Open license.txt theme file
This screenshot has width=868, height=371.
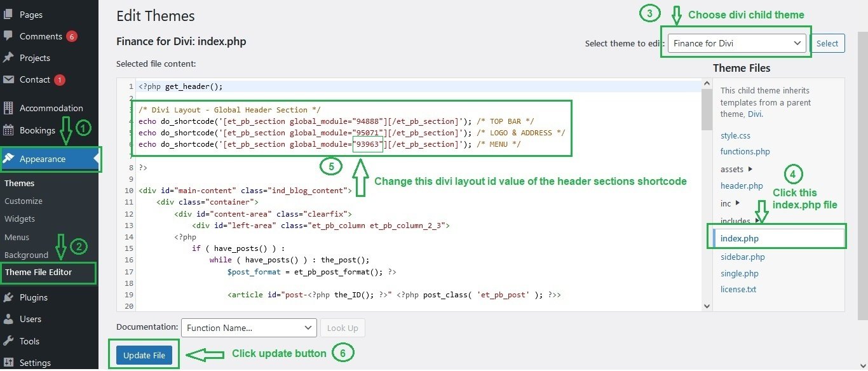coord(738,290)
